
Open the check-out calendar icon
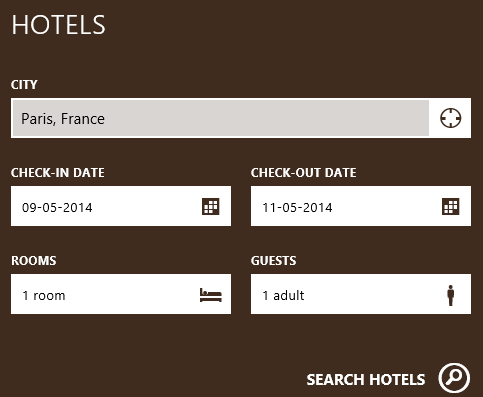click(451, 206)
